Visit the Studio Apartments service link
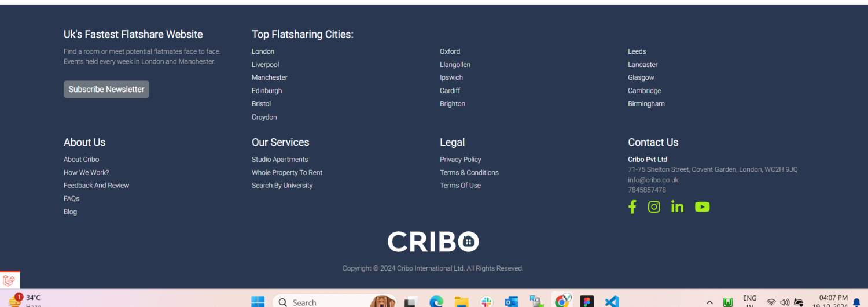The image size is (868, 307). coord(279,160)
